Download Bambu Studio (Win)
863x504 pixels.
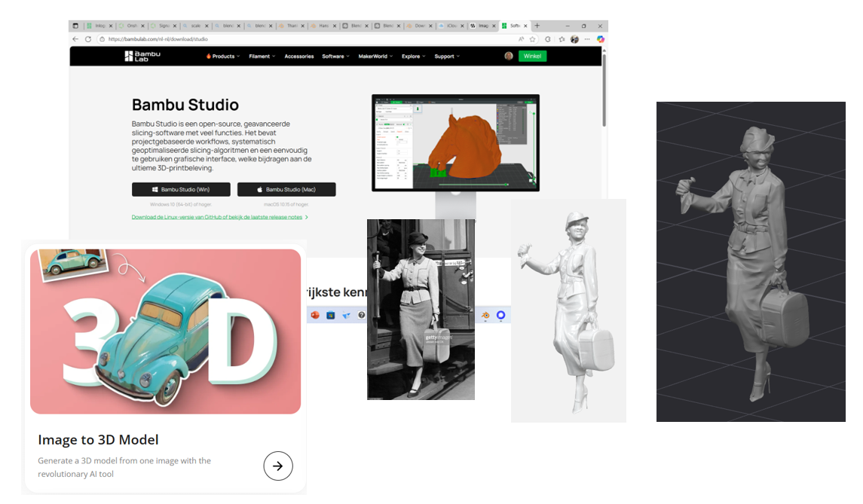click(181, 190)
